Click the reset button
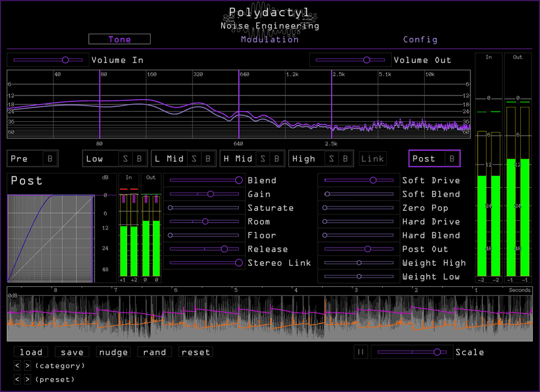The height and width of the screenshot is (392, 540). pos(196,352)
